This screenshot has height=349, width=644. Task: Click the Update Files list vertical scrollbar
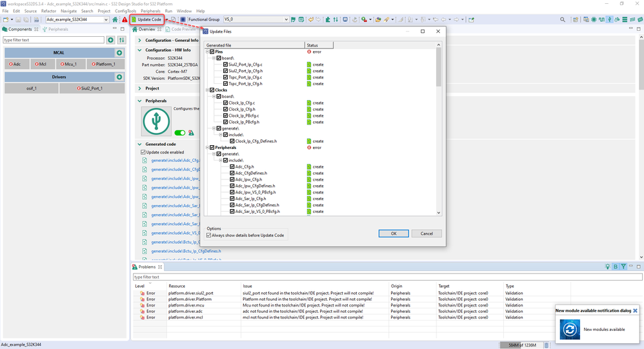pos(438,129)
